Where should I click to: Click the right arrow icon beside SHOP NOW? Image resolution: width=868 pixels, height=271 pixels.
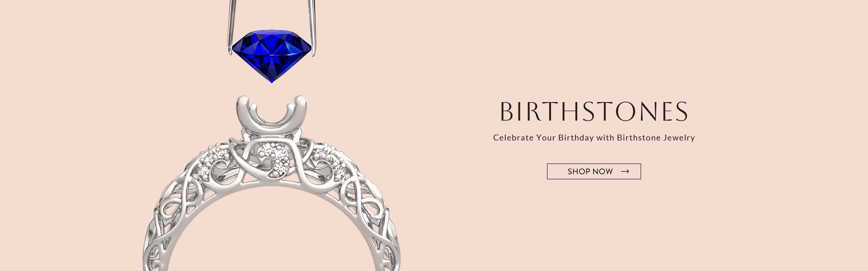click(625, 172)
